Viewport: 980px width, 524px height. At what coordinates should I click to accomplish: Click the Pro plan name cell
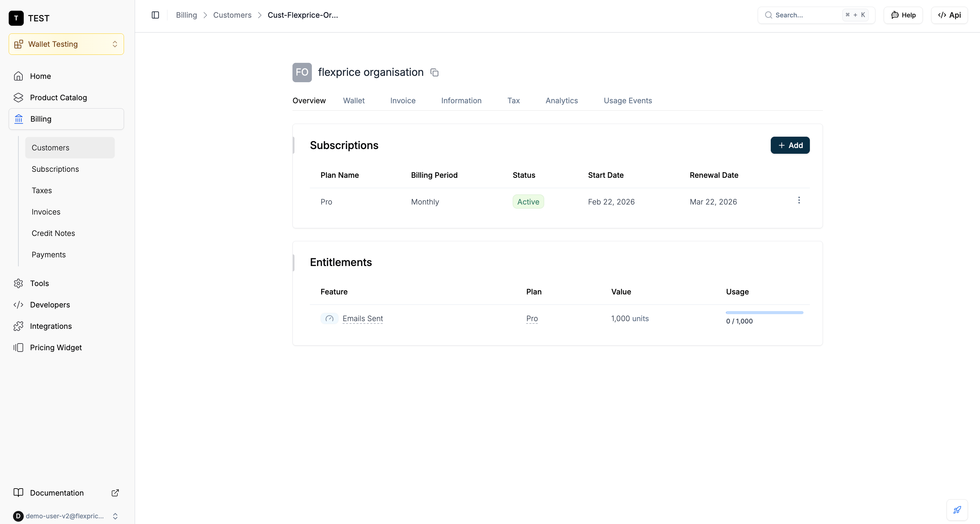point(327,202)
